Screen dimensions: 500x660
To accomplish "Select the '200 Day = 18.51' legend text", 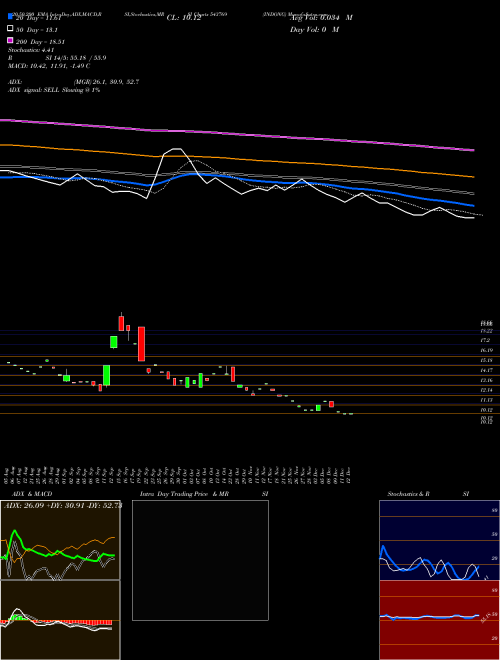I will pyautogui.click(x=40, y=42).
